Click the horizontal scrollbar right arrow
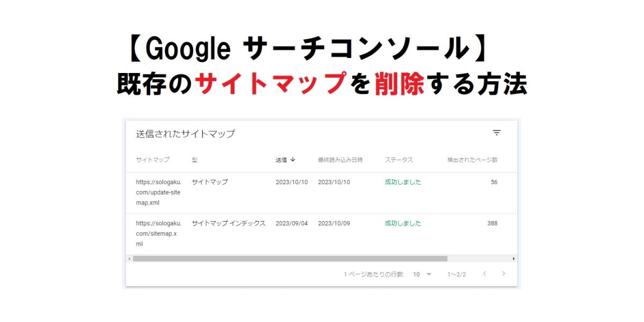The width and height of the screenshot is (644, 322). [x=514, y=259]
